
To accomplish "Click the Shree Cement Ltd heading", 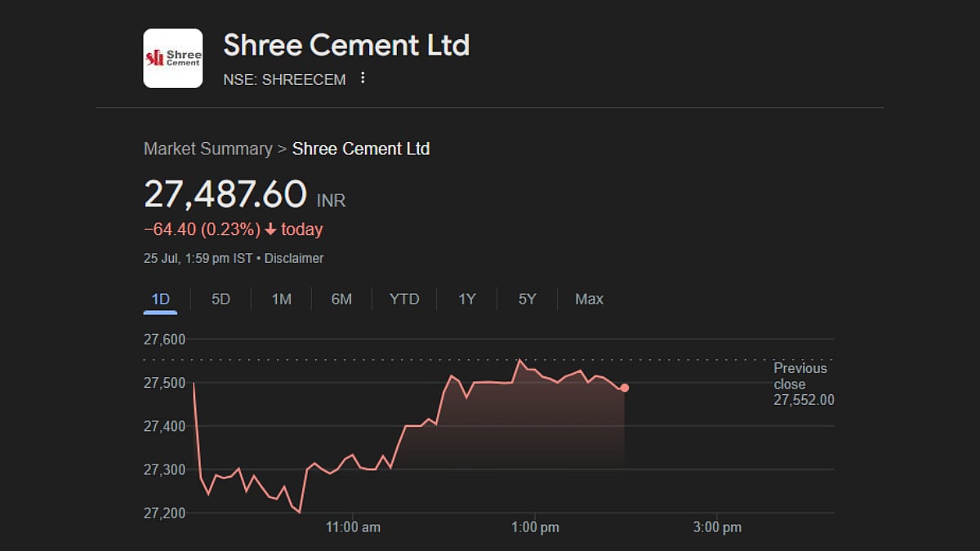I will pyautogui.click(x=346, y=45).
